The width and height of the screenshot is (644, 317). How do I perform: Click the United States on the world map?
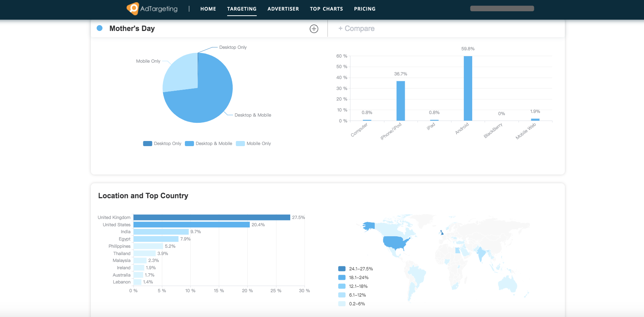396,242
